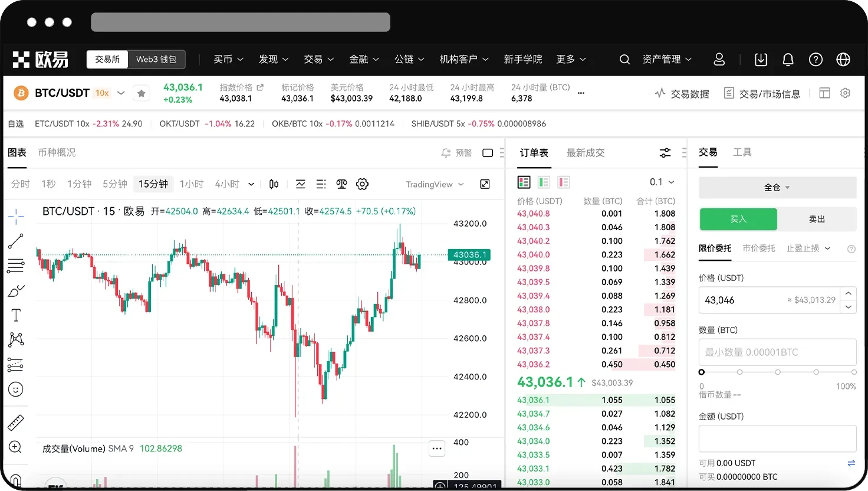This screenshot has height=491, width=868.
Task: Select the ruler measure tool
Action: [x=16, y=423]
